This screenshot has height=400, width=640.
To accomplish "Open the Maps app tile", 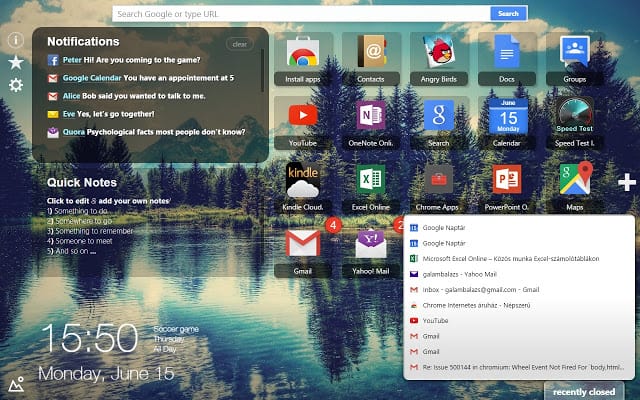I will pyautogui.click(x=575, y=187).
